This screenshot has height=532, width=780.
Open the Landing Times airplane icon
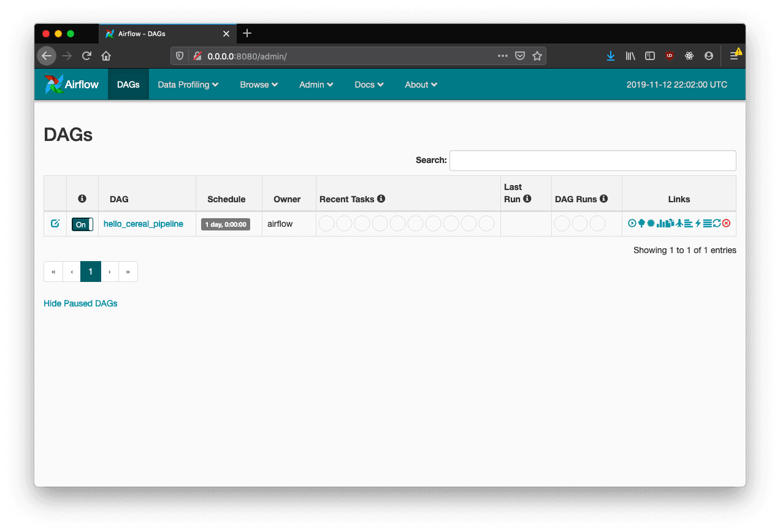(679, 224)
